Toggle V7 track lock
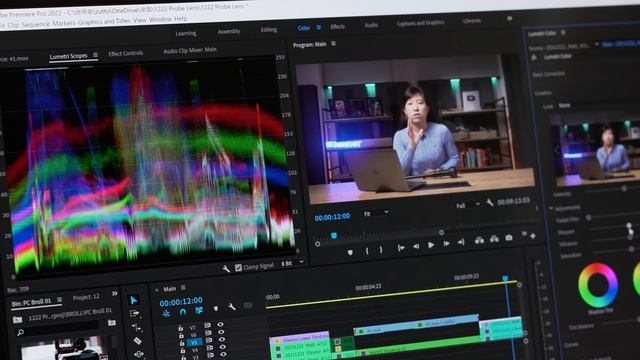640x360 pixels. [180, 328]
